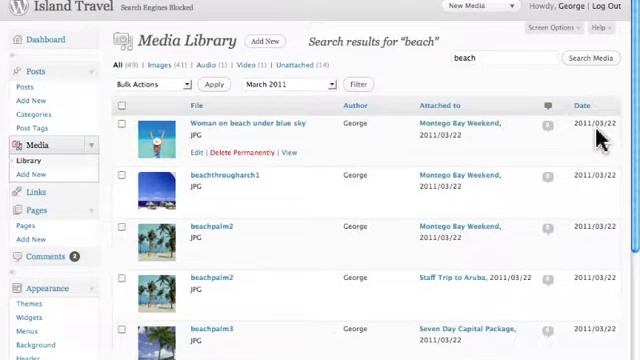Filter by Video media tab
The width and height of the screenshot is (640, 360).
click(x=246, y=65)
